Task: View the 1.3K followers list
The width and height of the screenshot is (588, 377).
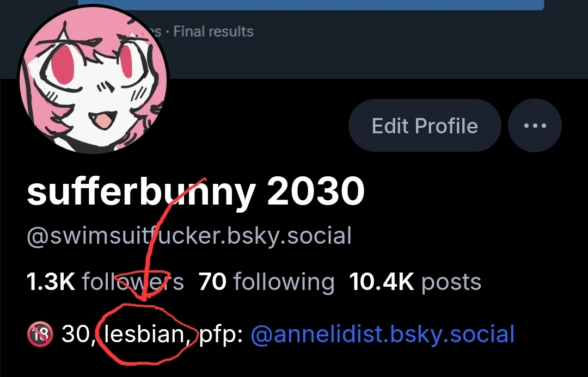Action: [x=106, y=281]
